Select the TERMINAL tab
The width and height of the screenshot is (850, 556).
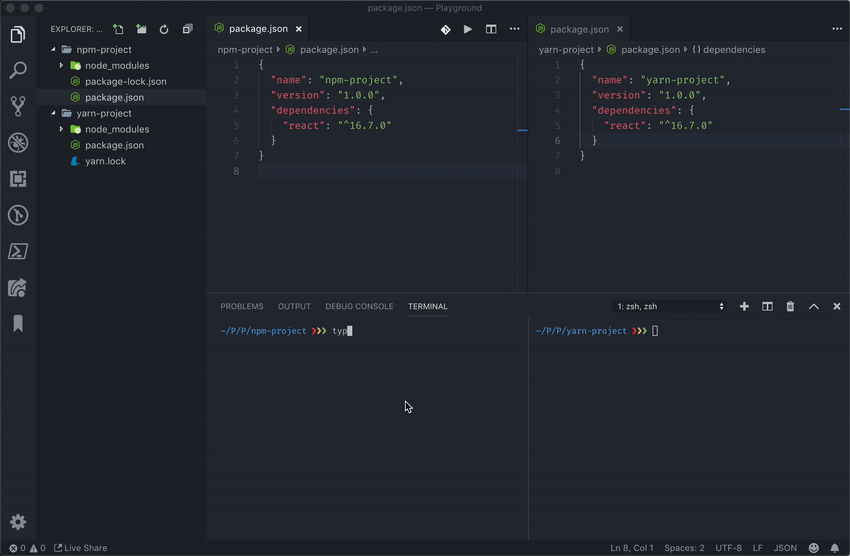click(428, 307)
